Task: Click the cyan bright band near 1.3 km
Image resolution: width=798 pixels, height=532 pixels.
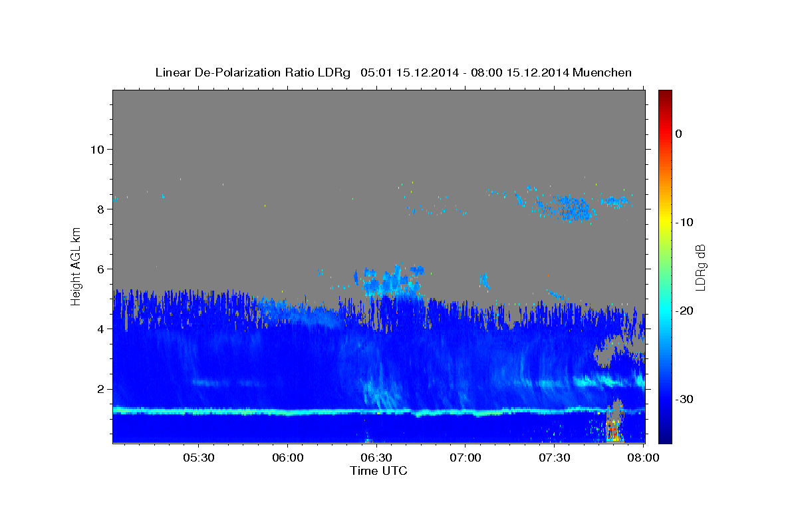Action: coord(378,411)
